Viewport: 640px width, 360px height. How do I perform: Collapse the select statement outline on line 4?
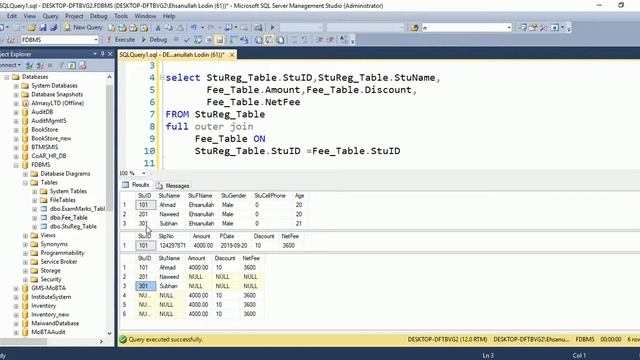click(x=162, y=78)
